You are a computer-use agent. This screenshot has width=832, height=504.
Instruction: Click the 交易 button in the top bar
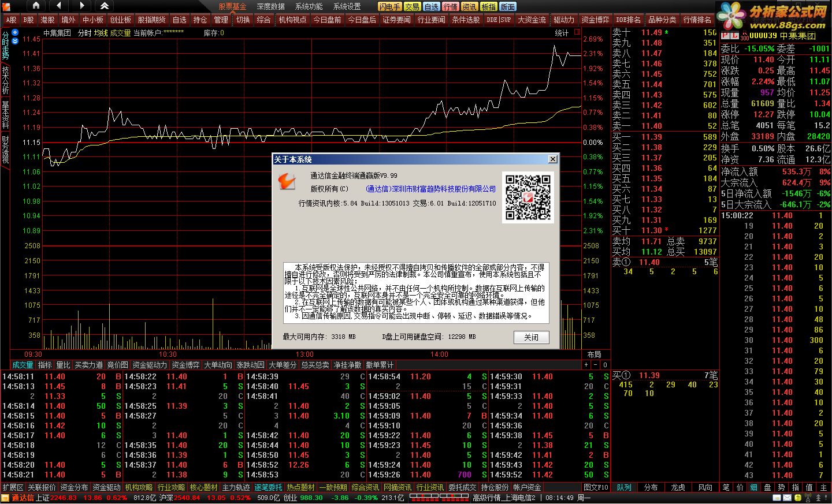[412, 6]
